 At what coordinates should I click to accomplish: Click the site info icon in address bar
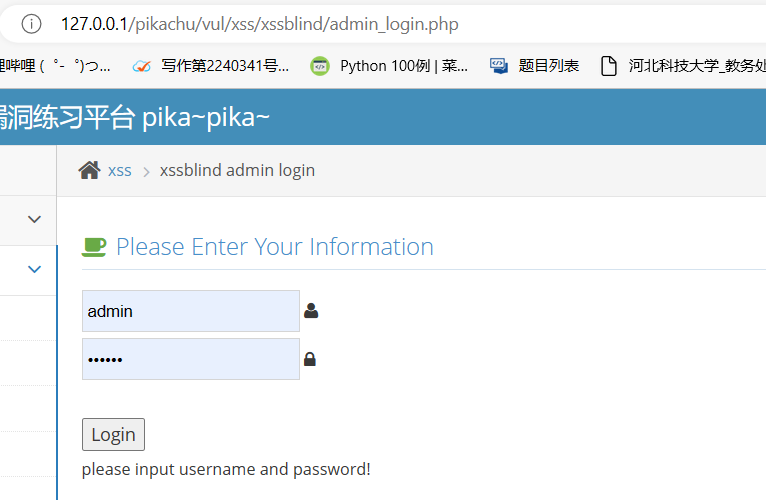32,23
